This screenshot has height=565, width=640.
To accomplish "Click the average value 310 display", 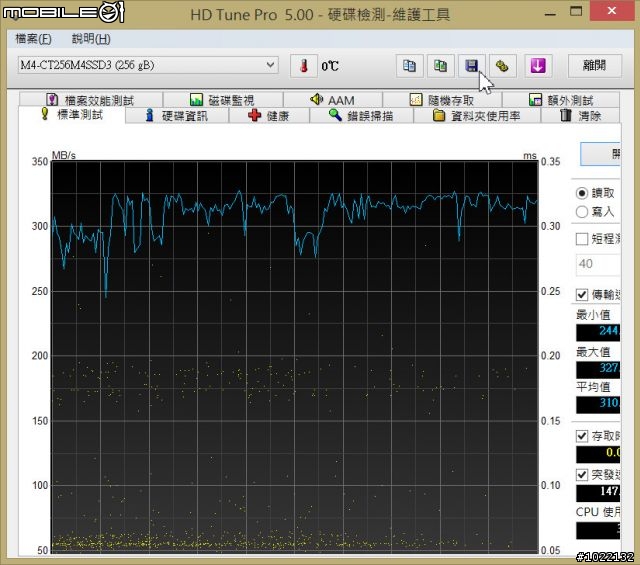I will tap(598, 404).
